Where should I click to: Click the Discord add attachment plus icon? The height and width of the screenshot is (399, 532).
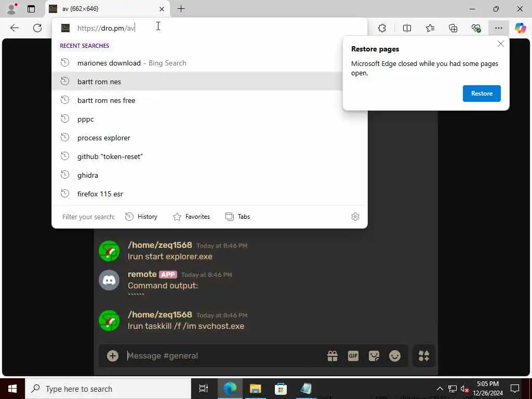point(113,355)
